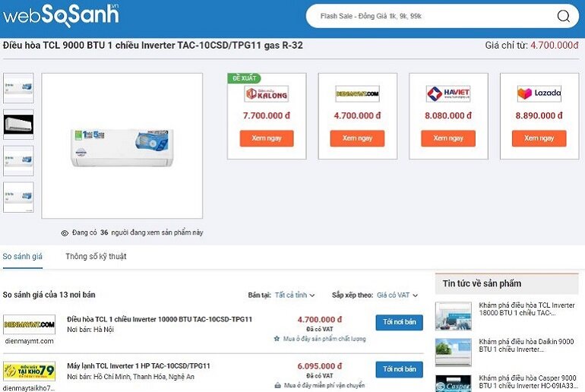Image resolution: width=585 pixels, height=392 pixels.
Task: Click the price 4.700.000 đ in list
Action: click(319, 320)
